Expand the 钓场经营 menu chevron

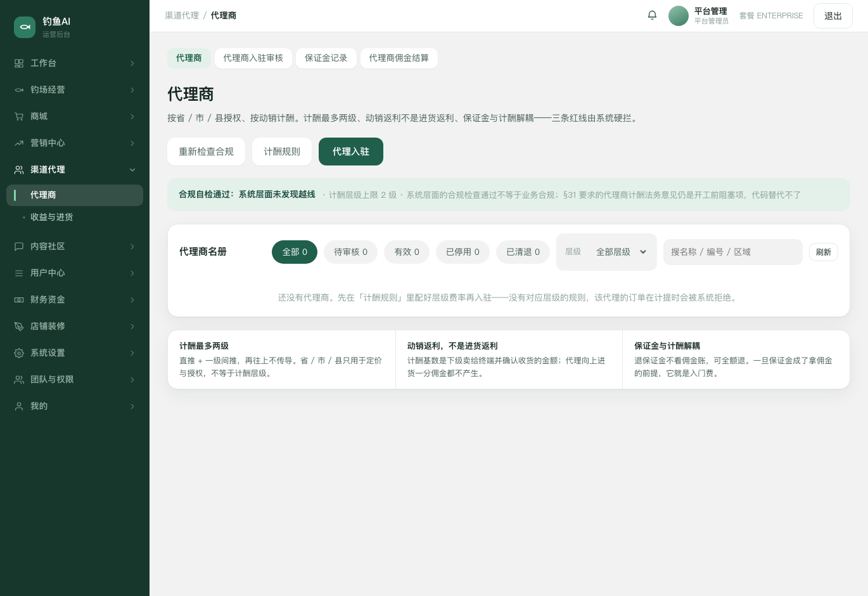(x=132, y=90)
